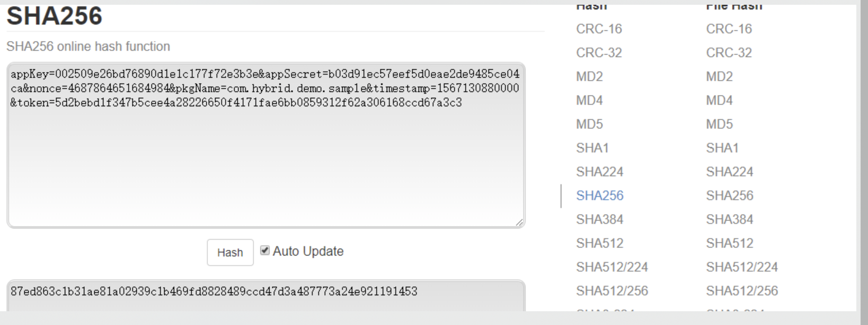Select the computed SHA256 output field
This screenshot has height=325, width=868.
click(265, 290)
